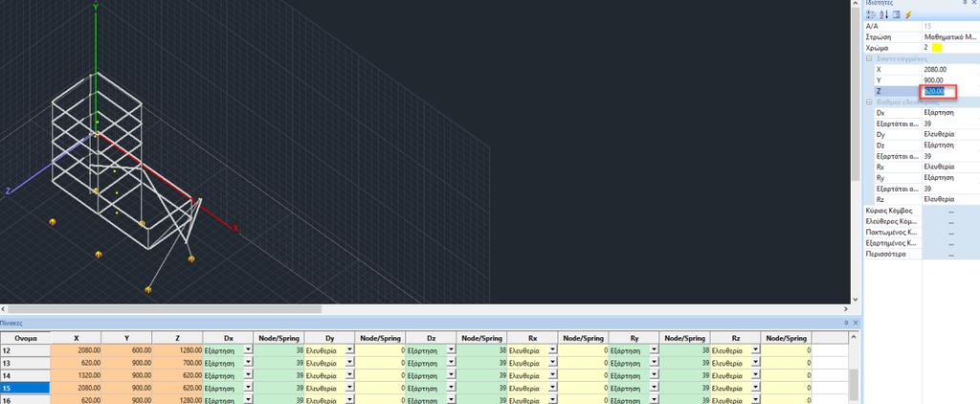Click the lightning bolt events icon
The height and width of the screenshot is (404, 980).
coord(908,14)
